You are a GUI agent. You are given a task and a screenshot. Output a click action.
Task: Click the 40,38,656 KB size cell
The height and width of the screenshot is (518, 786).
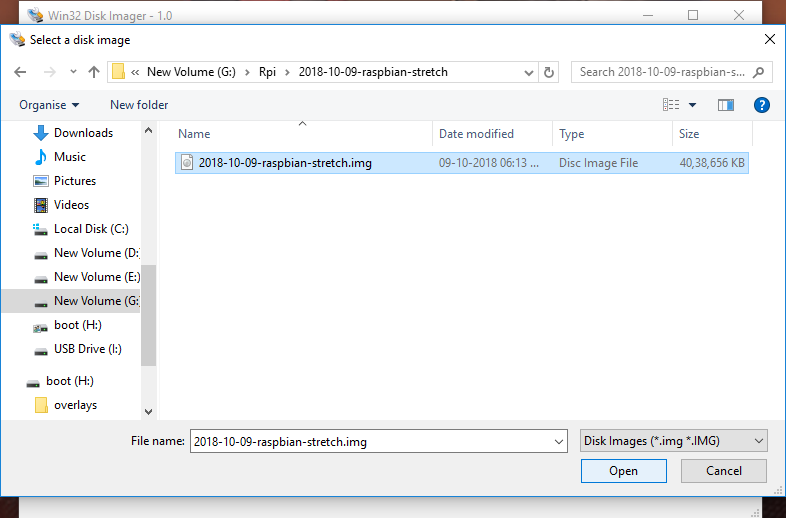click(712, 163)
